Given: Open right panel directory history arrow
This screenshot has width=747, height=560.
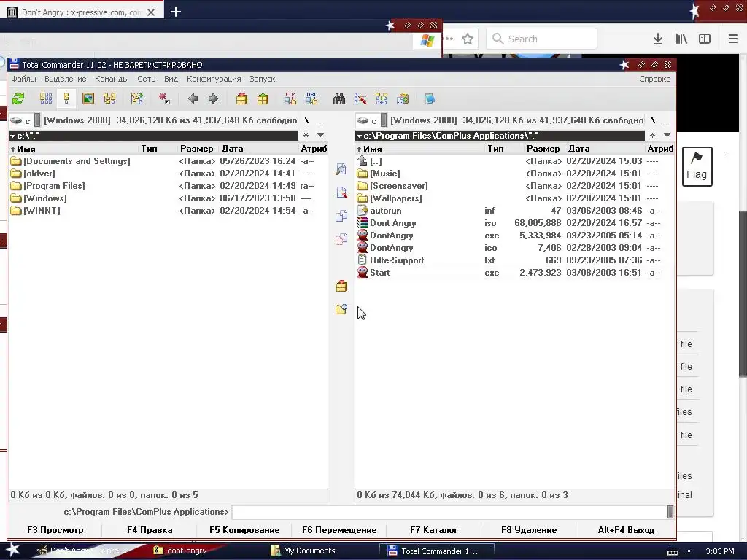Looking at the screenshot, I should [667, 135].
